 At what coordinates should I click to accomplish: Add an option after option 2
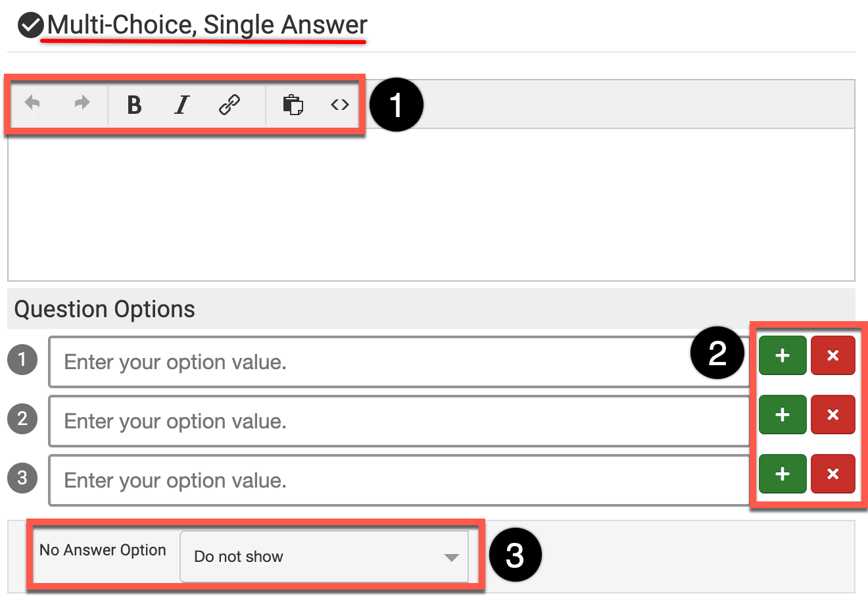click(783, 415)
